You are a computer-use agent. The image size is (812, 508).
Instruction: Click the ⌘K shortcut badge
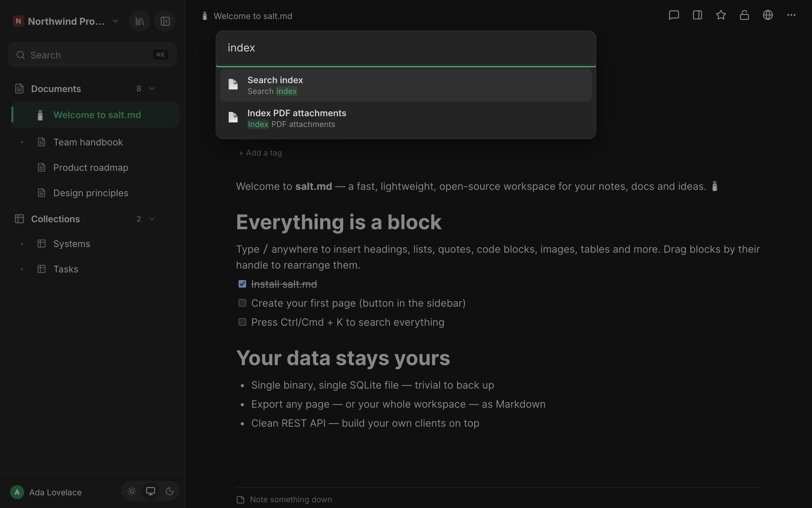[x=160, y=55]
